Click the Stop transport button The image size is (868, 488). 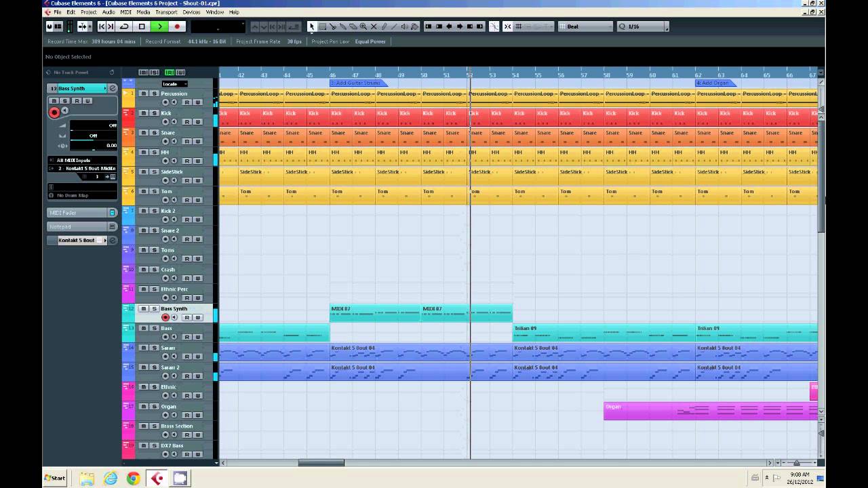point(142,26)
